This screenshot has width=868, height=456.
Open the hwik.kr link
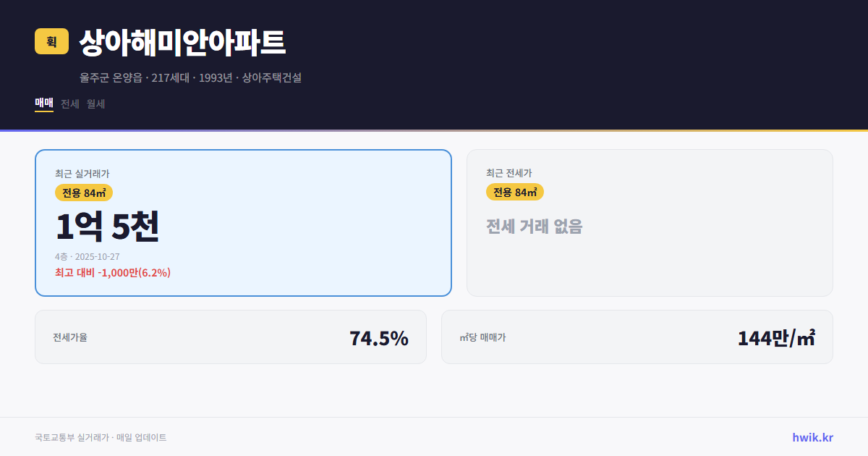pos(812,436)
